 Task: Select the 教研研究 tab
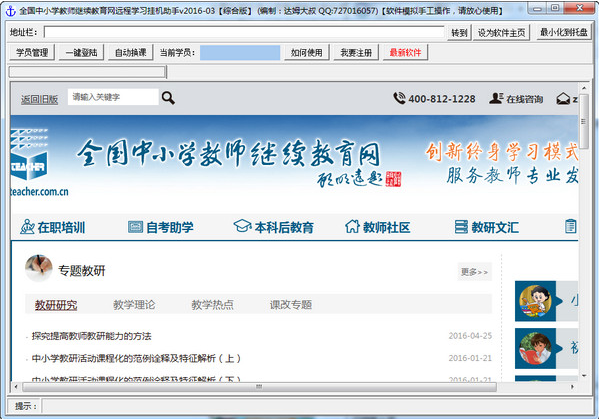coord(56,305)
